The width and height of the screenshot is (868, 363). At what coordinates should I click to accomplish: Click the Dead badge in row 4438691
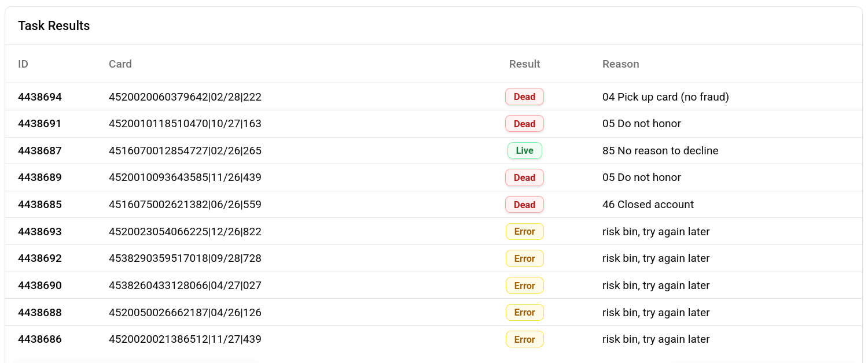tap(524, 124)
